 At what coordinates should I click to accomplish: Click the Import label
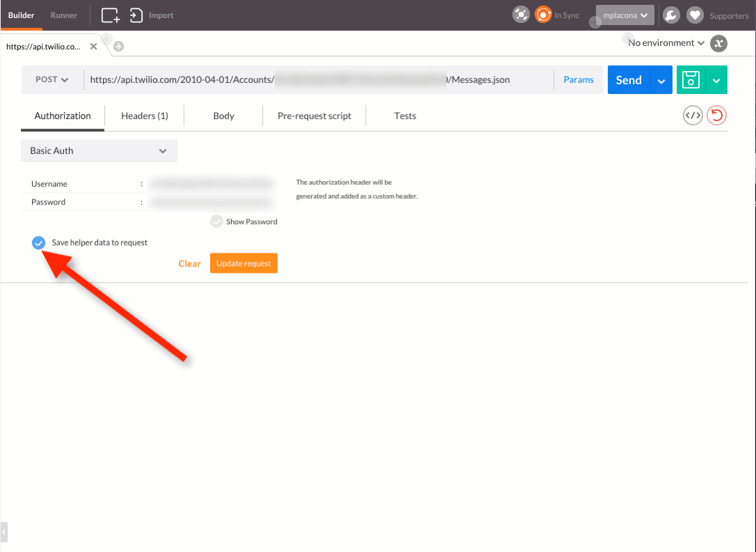pyautogui.click(x=161, y=15)
